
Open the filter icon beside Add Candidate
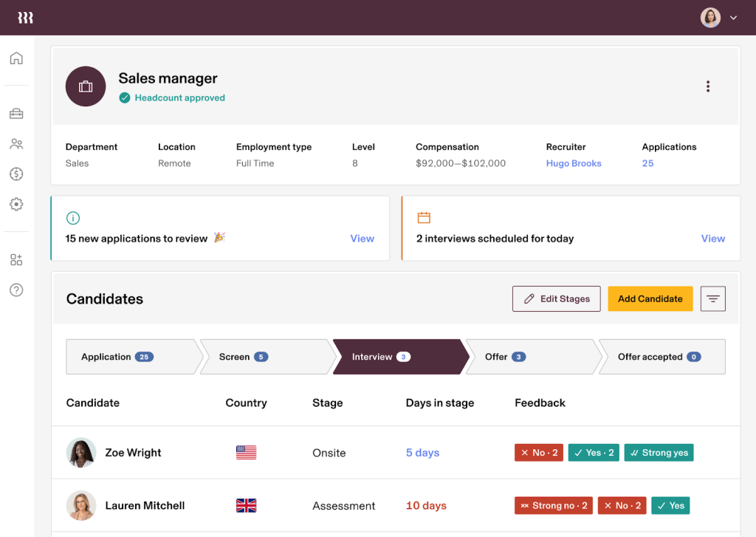(712, 298)
